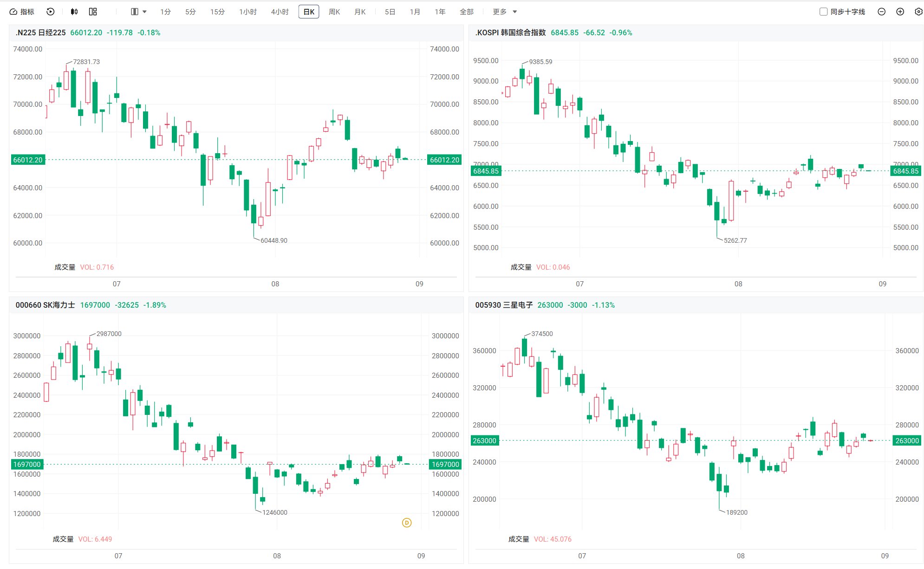Expand the split-panel layout dropdown
This screenshot has height=569, width=924.
point(139,12)
